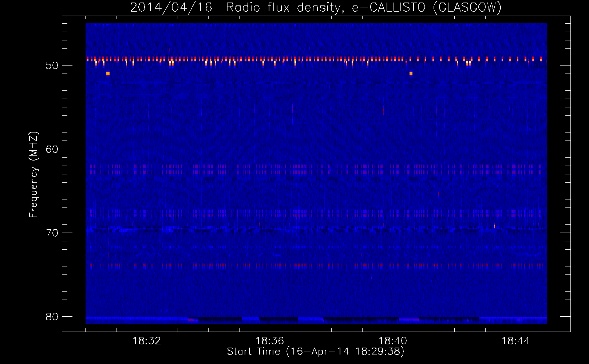
Task: Click the 50 frequency tick label
Action: tap(52, 66)
